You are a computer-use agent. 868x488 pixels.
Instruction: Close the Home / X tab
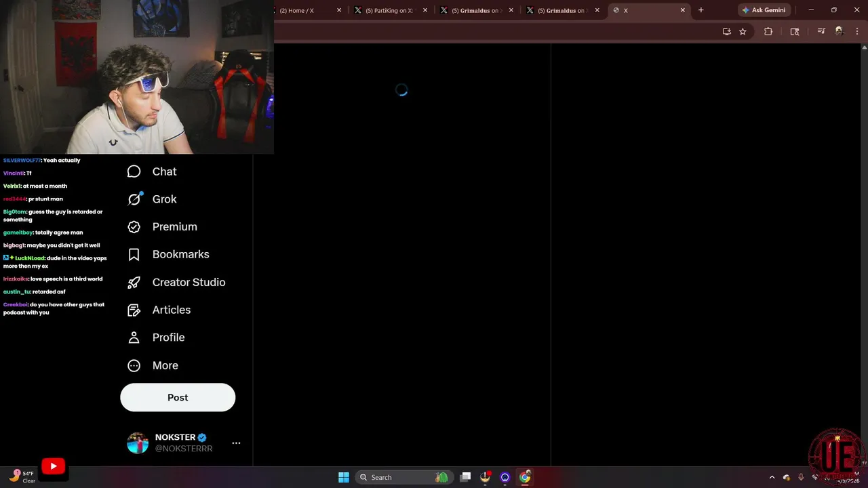tap(339, 10)
